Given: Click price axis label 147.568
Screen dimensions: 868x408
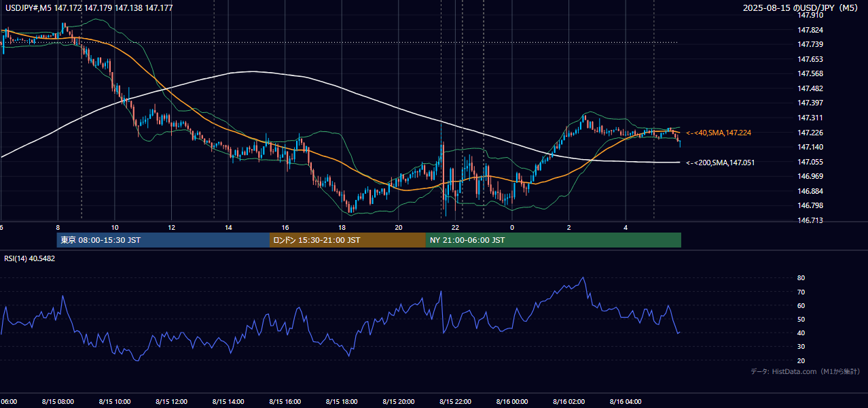Looking at the screenshot, I should pyautogui.click(x=810, y=73).
